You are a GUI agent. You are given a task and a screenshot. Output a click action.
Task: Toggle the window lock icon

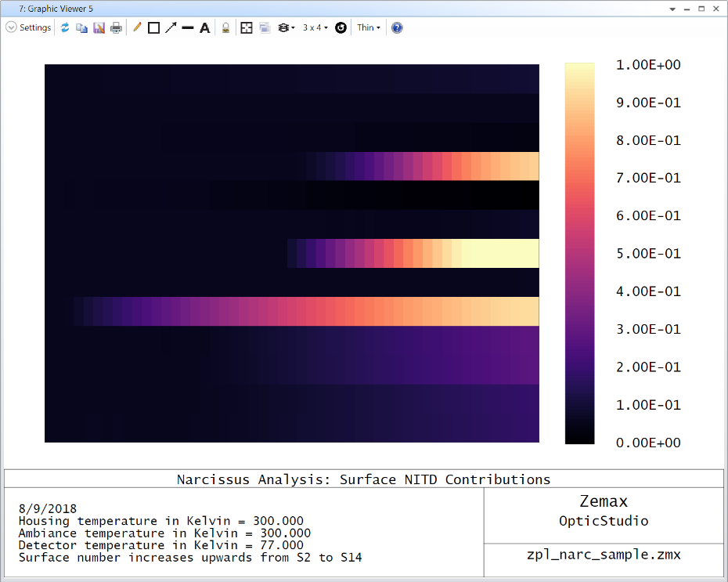pyautogui.click(x=225, y=27)
